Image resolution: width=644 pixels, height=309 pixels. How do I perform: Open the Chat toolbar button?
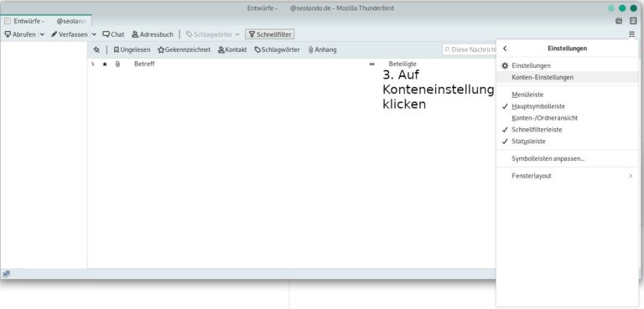point(113,34)
